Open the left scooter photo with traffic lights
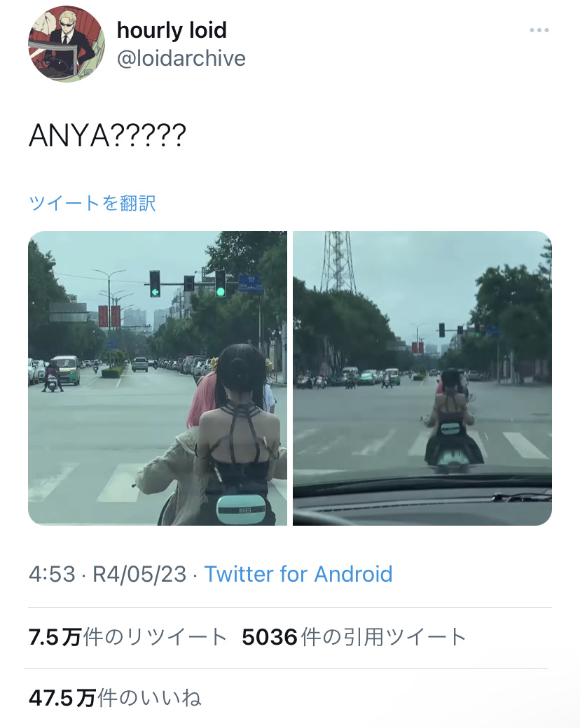Image resolution: width=580 pixels, height=728 pixels. point(158,378)
